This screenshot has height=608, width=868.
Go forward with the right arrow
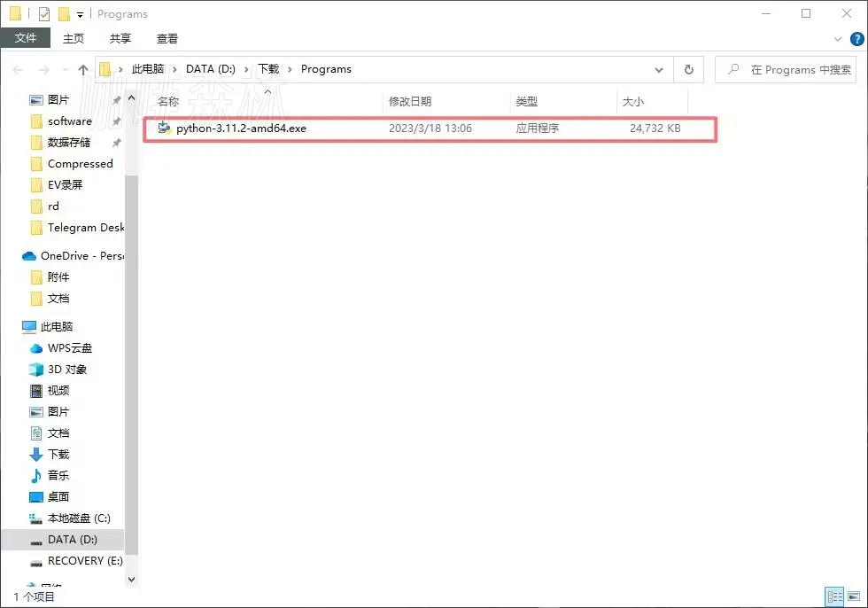(43, 70)
